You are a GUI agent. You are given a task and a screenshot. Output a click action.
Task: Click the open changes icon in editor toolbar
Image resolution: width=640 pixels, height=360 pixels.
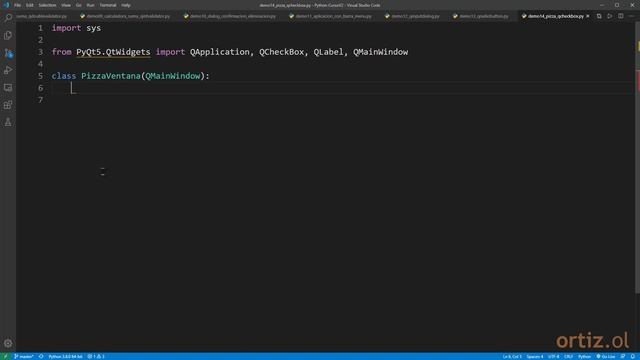pos(599,16)
